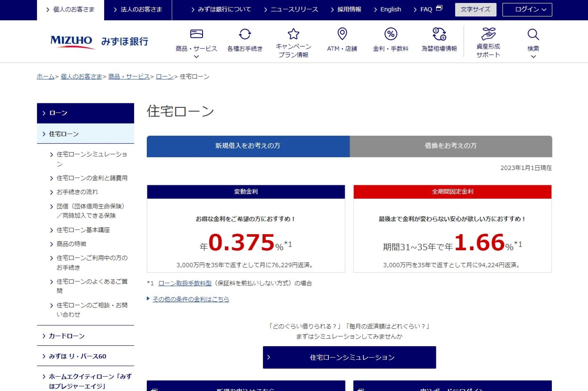Click the キャンペーン star icon
This screenshot has height=391, width=588.
293,34
